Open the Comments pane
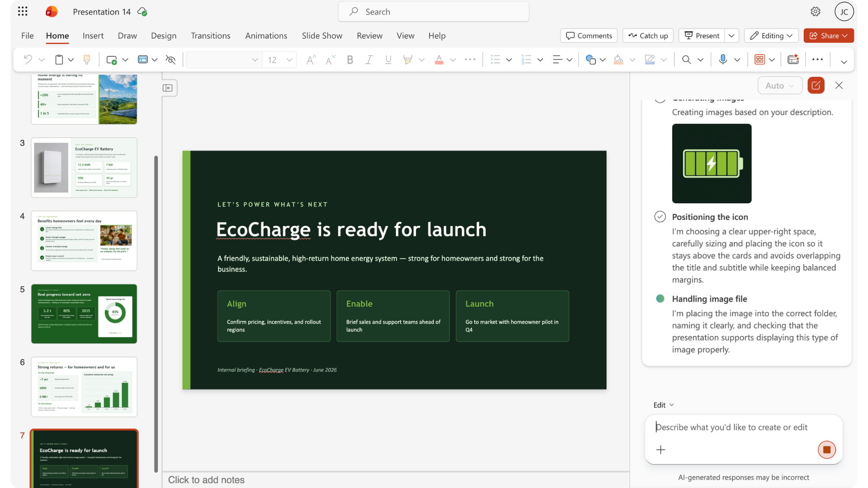This screenshot has height=488, width=868. 589,36
